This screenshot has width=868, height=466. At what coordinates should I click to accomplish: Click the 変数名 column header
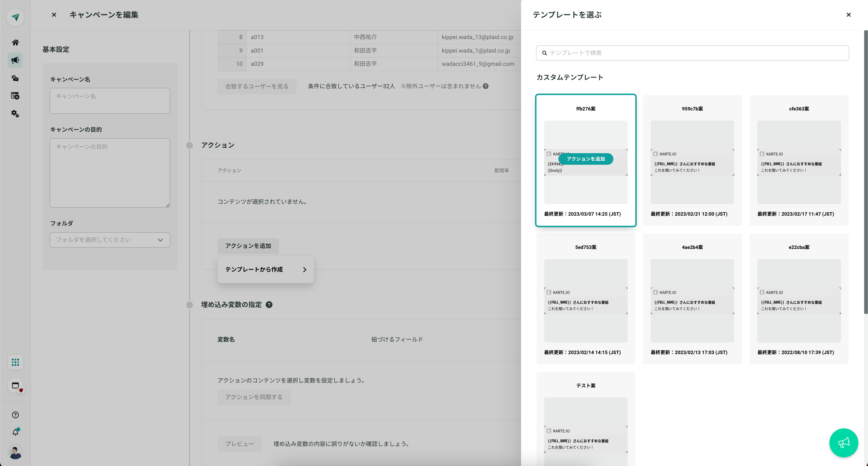(226, 340)
